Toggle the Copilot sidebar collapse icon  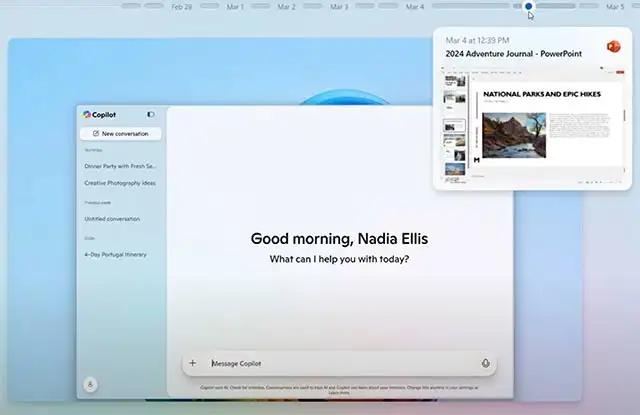[151, 115]
